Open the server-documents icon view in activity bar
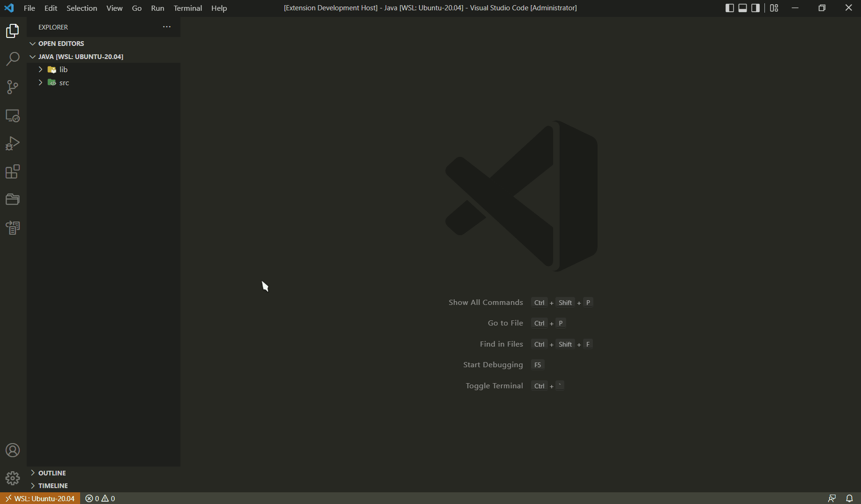861x504 pixels. [x=13, y=228]
